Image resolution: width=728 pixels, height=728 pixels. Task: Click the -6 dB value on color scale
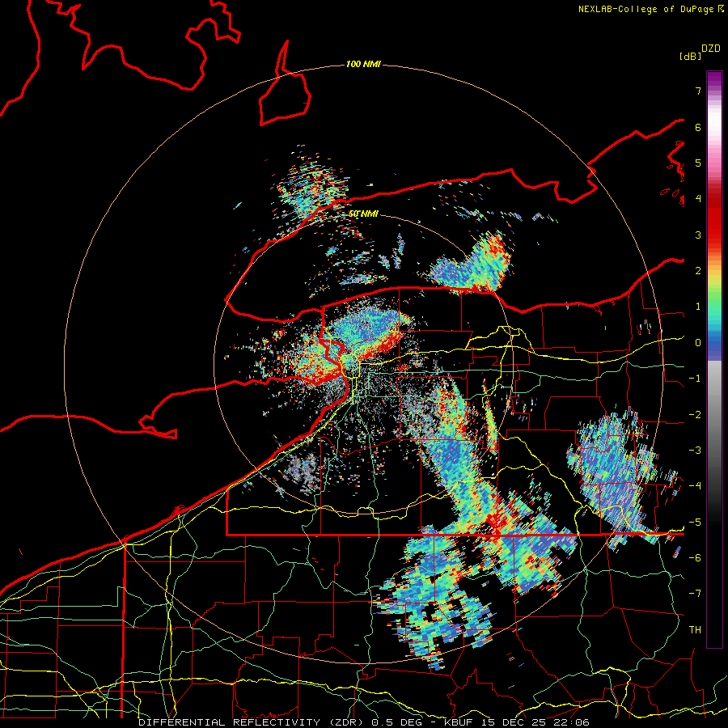point(695,557)
